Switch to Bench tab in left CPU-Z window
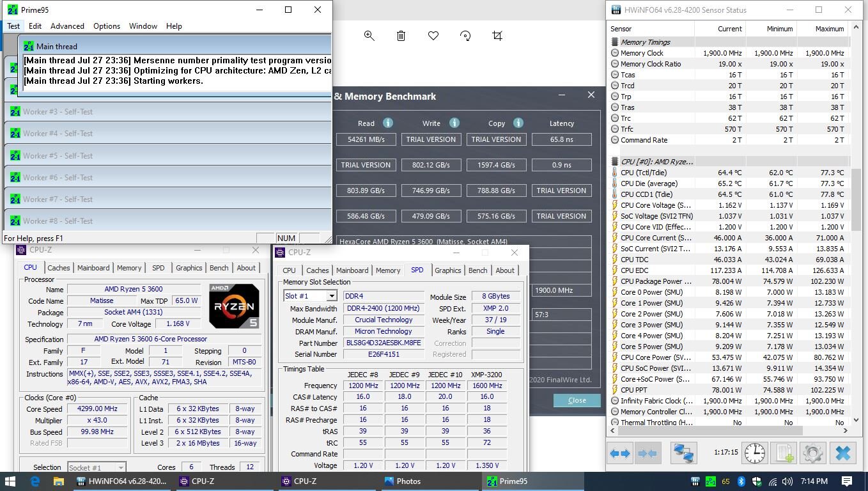Viewport: 868px width, 491px height. tap(219, 268)
